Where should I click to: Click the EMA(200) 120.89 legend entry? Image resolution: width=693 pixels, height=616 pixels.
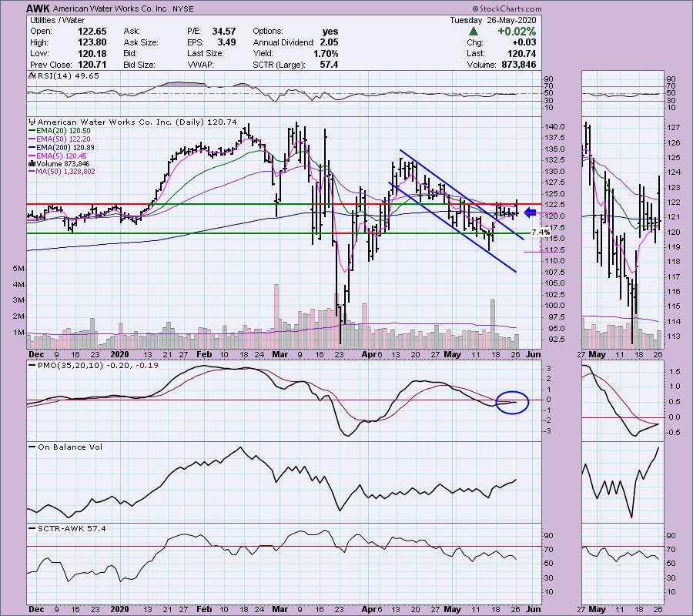(x=61, y=148)
